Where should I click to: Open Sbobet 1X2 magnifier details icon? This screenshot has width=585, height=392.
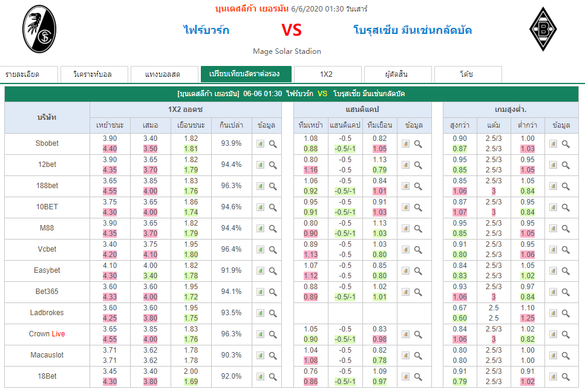coord(273,144)
